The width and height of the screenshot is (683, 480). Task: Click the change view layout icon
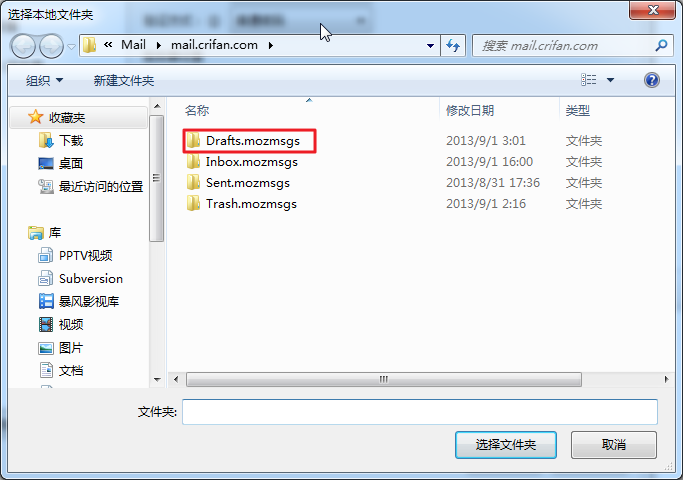588,80
